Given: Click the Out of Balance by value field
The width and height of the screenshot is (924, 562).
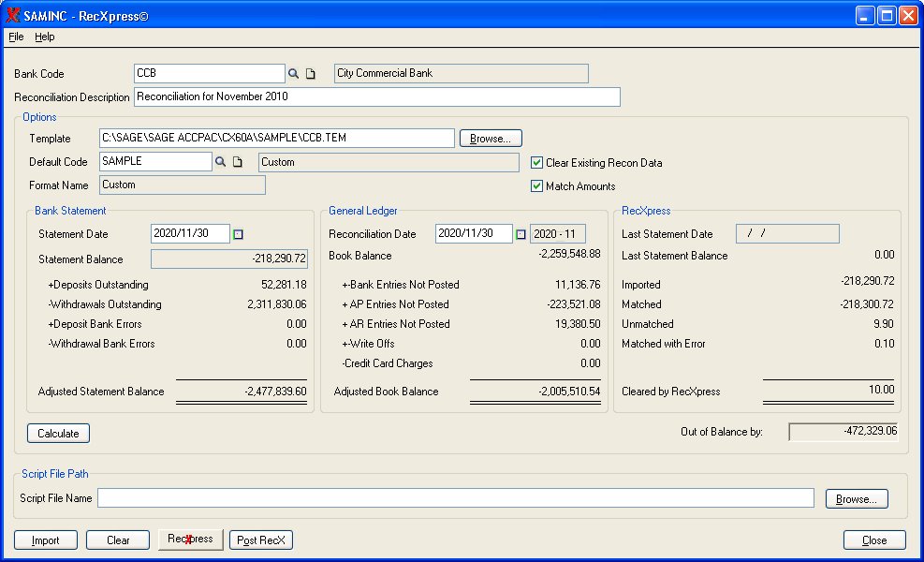Looking at the screenshot, I should [843, 432].
